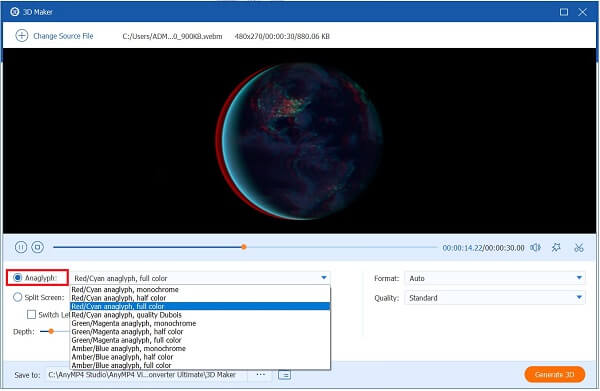Stop the video playback
The height and width of the screenshot is (391, 600).
(38, 247)
